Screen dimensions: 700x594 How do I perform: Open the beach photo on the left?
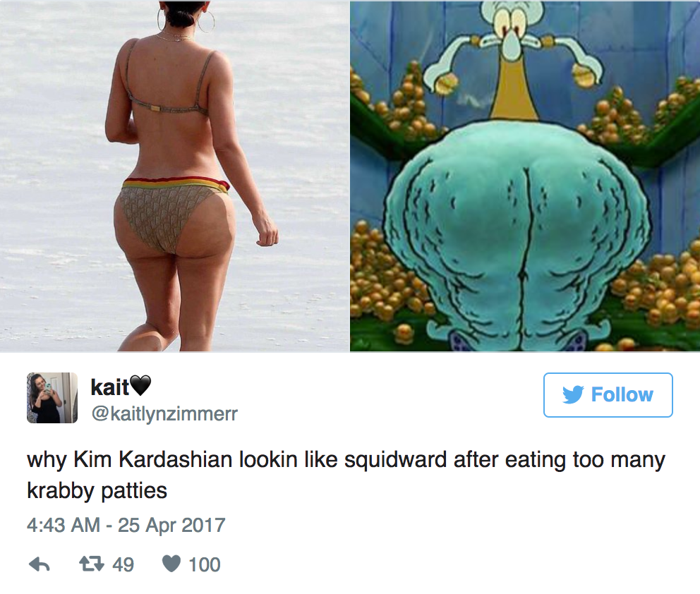tap(174, 176)
